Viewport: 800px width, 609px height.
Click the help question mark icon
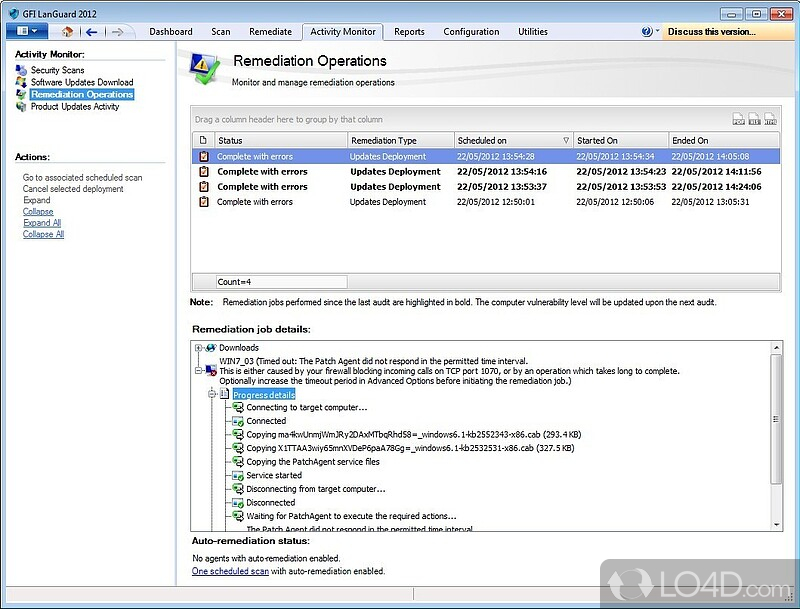(647, 32)
